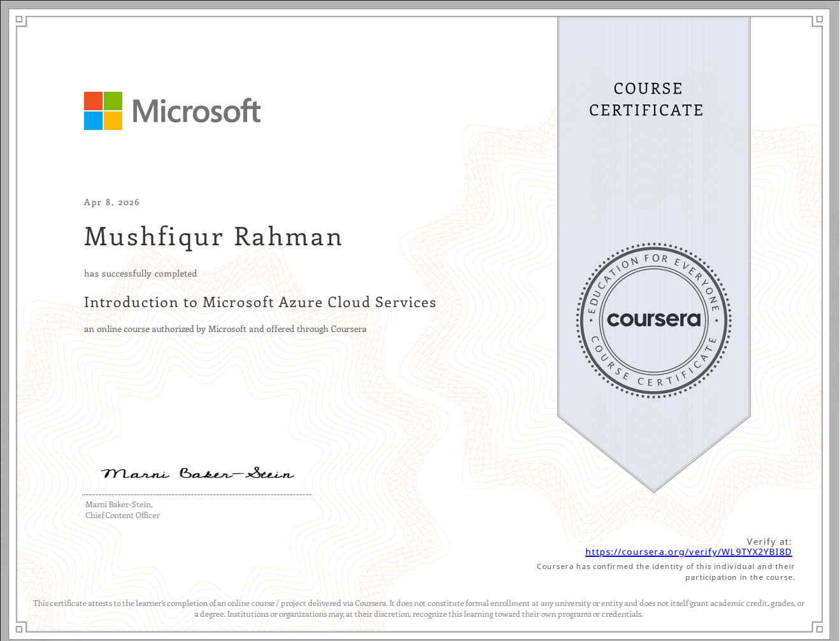
Task: Click the Microsoft four-color logo squares
Action: point(103,111)
